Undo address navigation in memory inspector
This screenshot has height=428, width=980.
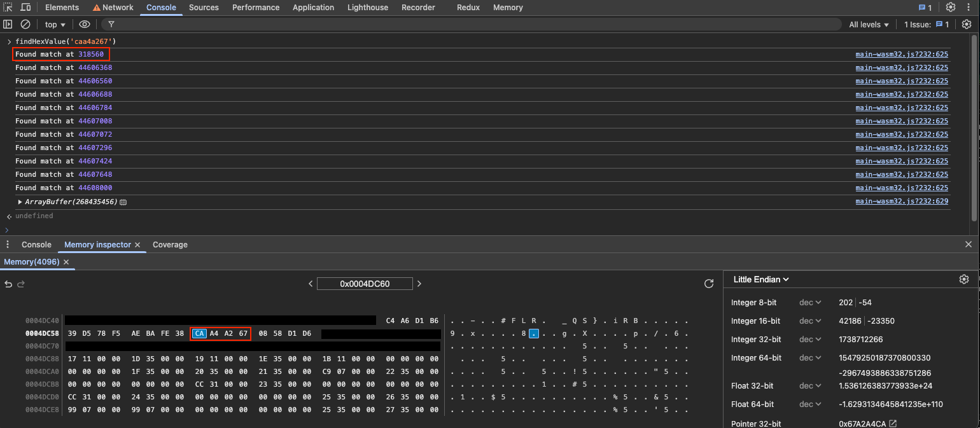[8, 284]
